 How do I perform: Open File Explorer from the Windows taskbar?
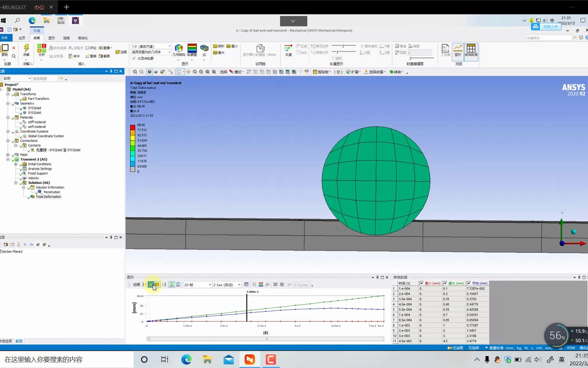click(x=207, y=359)
